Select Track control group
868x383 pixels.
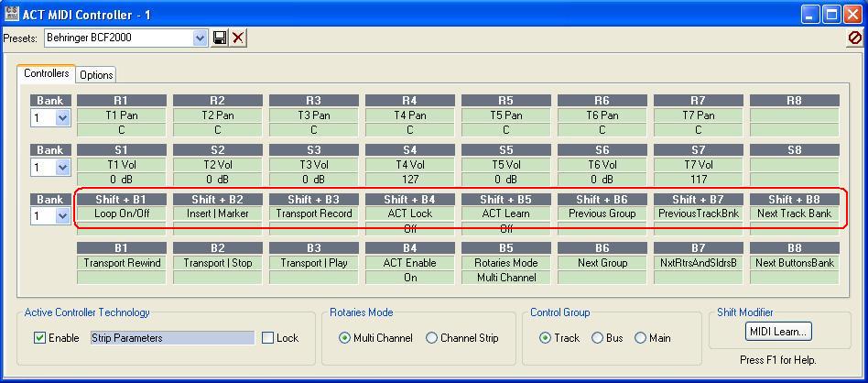coord(545,337)
